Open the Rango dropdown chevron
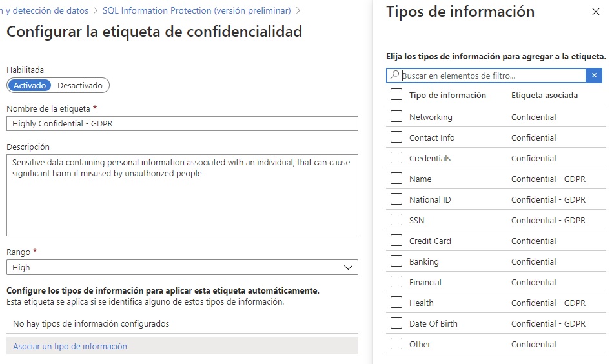The width and height of the screenshot is (612, 364). [348, 267]
